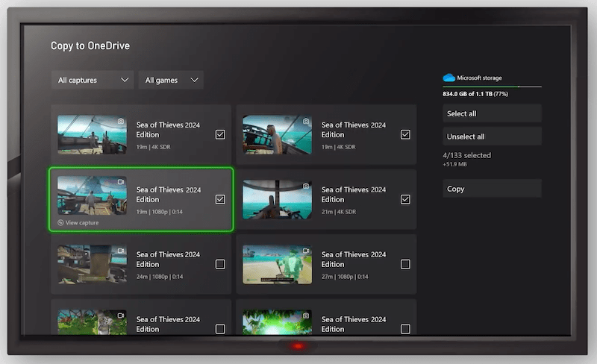This screenshot has height=364, width=597.
Task: Click the video camera icon on the highlighted capture
Action: pyautogui.click(x=121, y=181)
